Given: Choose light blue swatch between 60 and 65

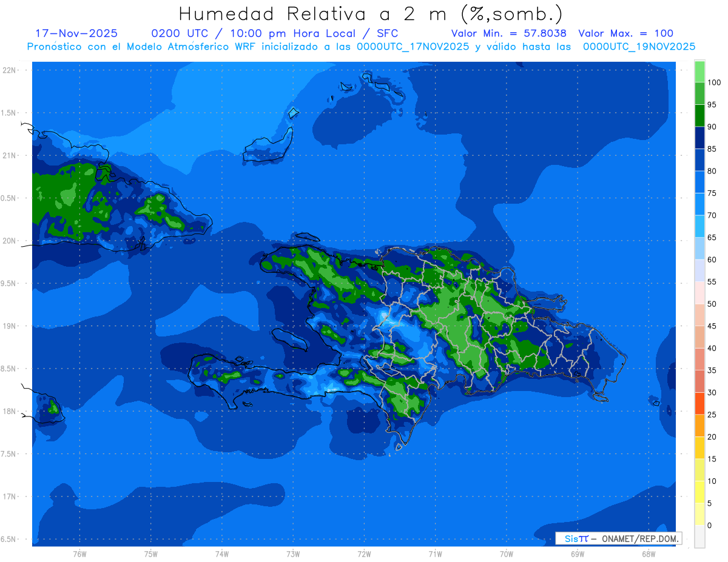Looking at the screenshot, I should [699, 249].
